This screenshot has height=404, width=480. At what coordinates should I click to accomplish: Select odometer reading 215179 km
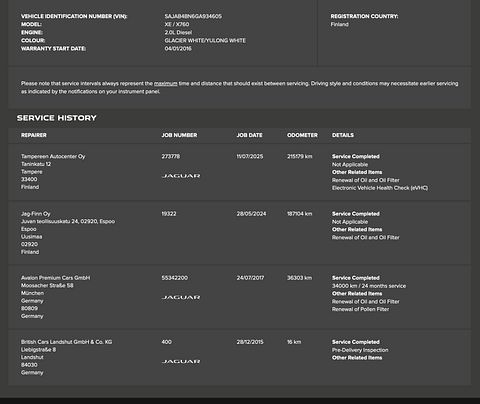coord(300,156)
